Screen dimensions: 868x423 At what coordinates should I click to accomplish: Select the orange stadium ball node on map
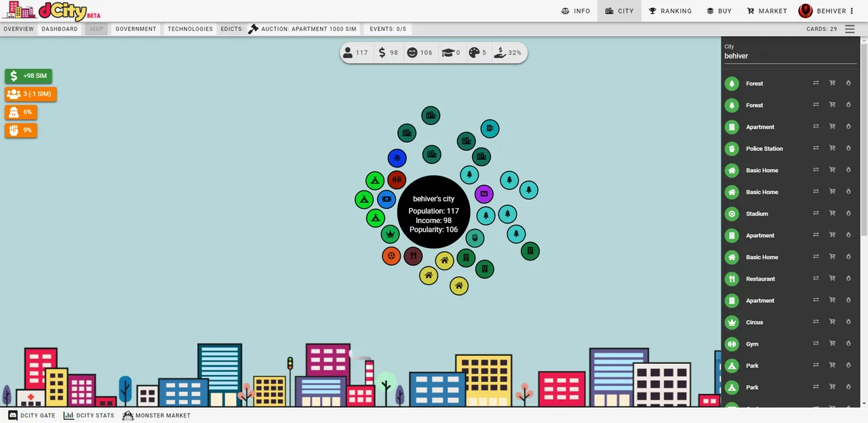[x=391, y=256]
